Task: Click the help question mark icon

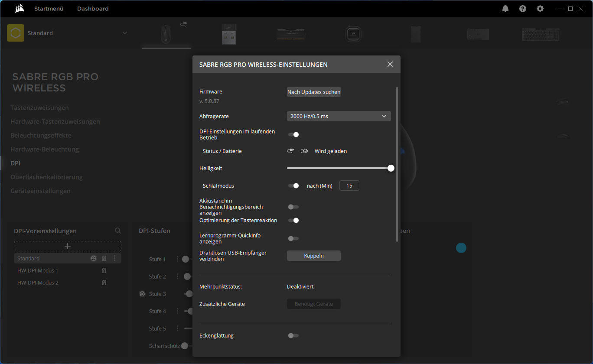Action: 523,9
